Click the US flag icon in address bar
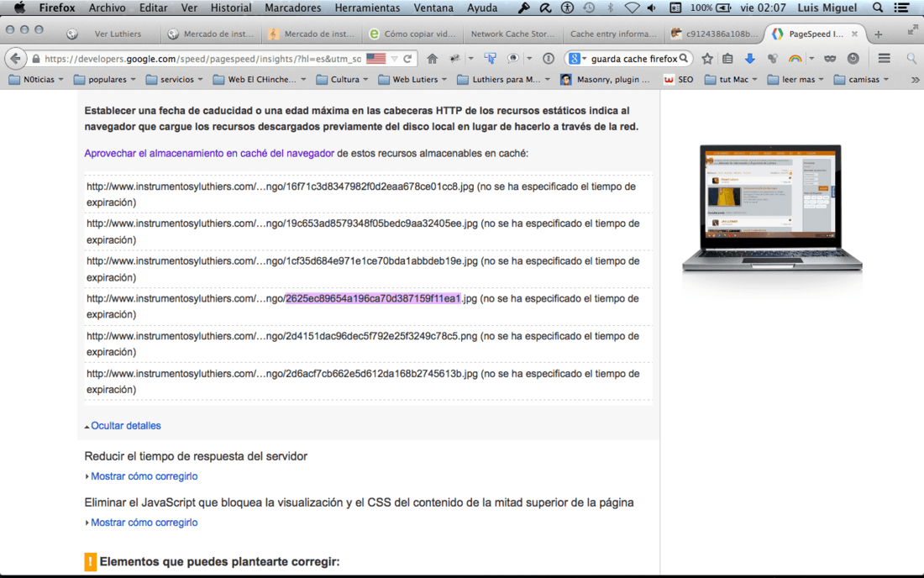This screenshot has width=924, height=578. (376, 58)
